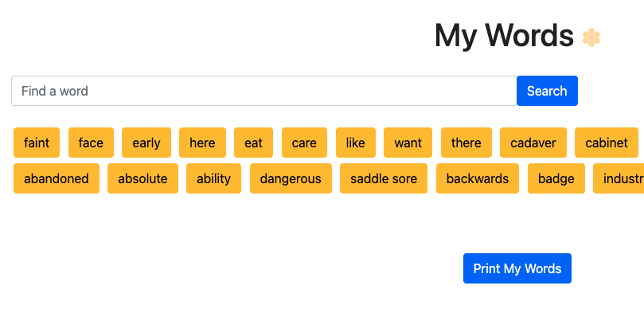Focus the Find a word field
The height and width of the screenshot is (309, 644).
click(x=264, y=91)
